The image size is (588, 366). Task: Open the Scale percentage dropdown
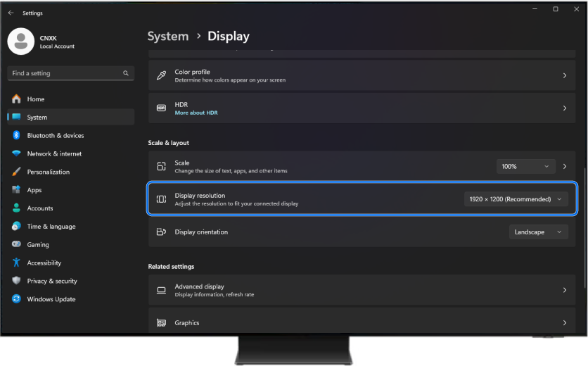pos(525,167)
